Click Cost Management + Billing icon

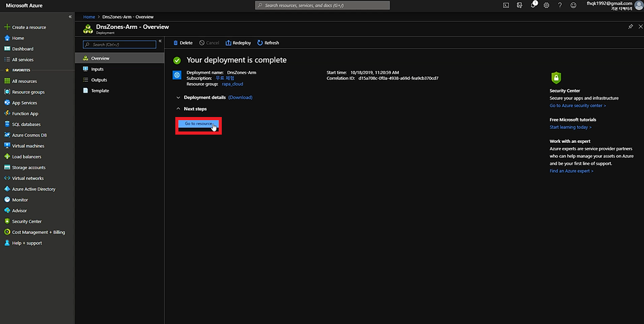[x=7, y=232]
